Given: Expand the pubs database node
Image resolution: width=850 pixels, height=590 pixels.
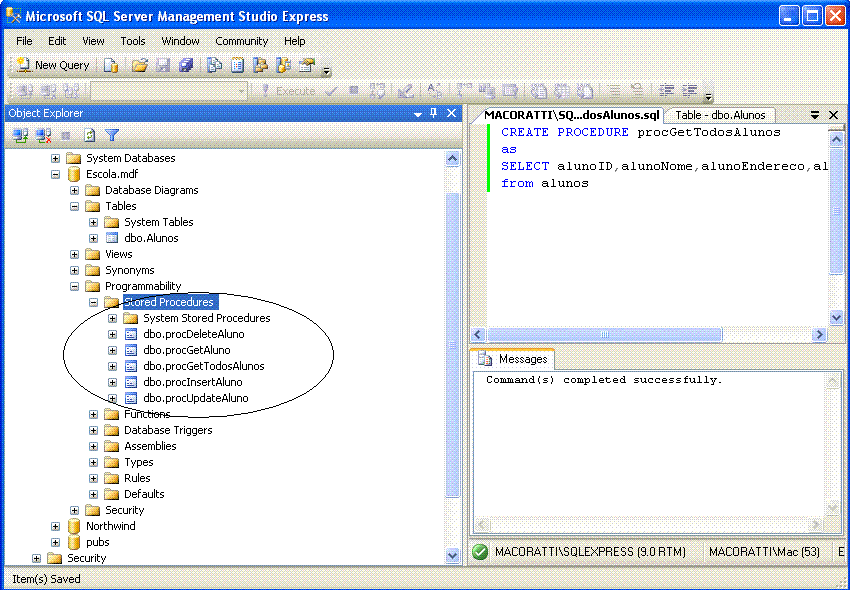Looking at the screenshot, I should [55, 542].
